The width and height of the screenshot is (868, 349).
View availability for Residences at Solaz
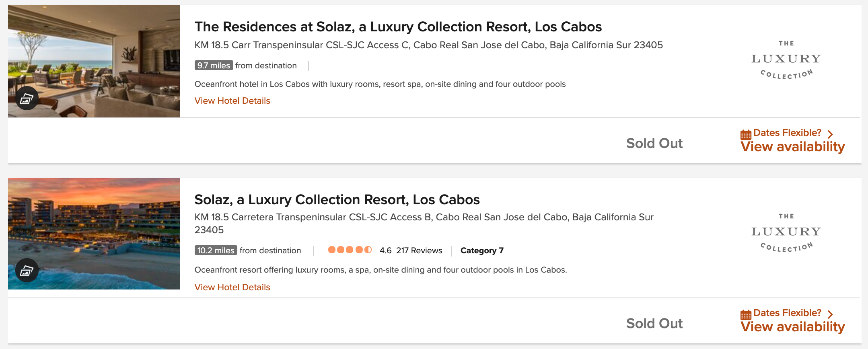point(792,147)
